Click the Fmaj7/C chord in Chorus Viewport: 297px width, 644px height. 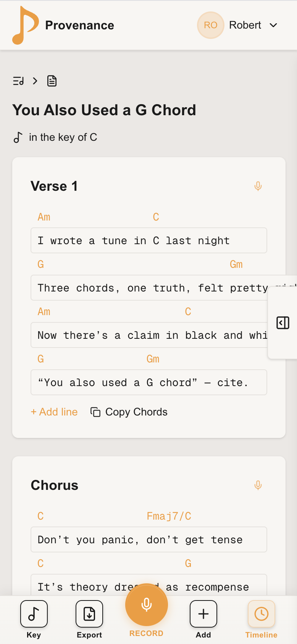pos(169,516)
